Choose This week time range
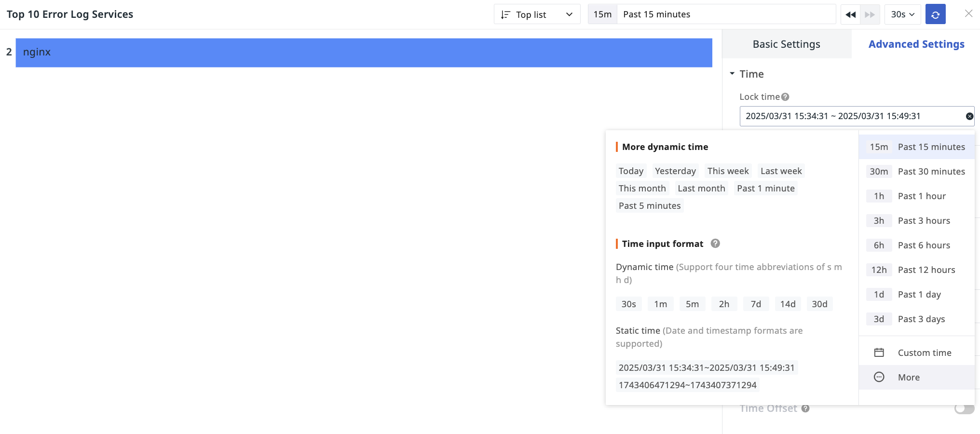This screenshot has width=980, height=434. (728, 171)
